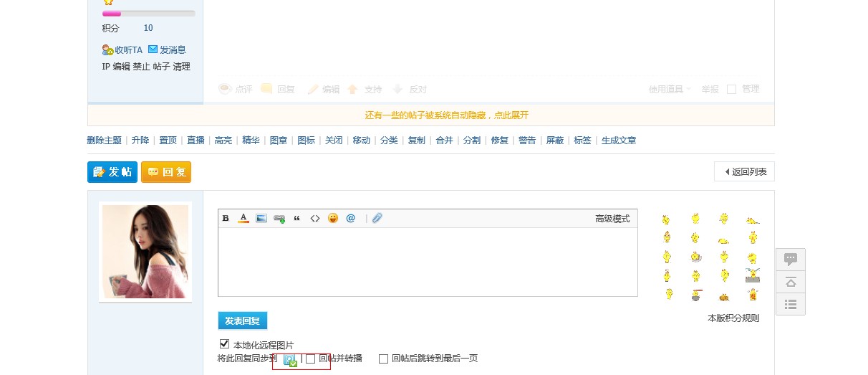Insert a quote block
This screenshot has width=868, height=375.
pos(297,218)
